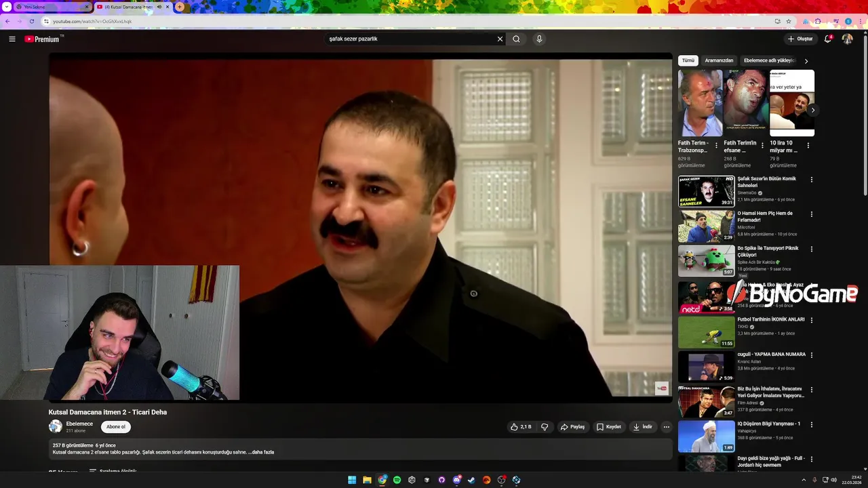Select the Aramanızdan filter chip
The image size is (868, 488).
[719, 60]
